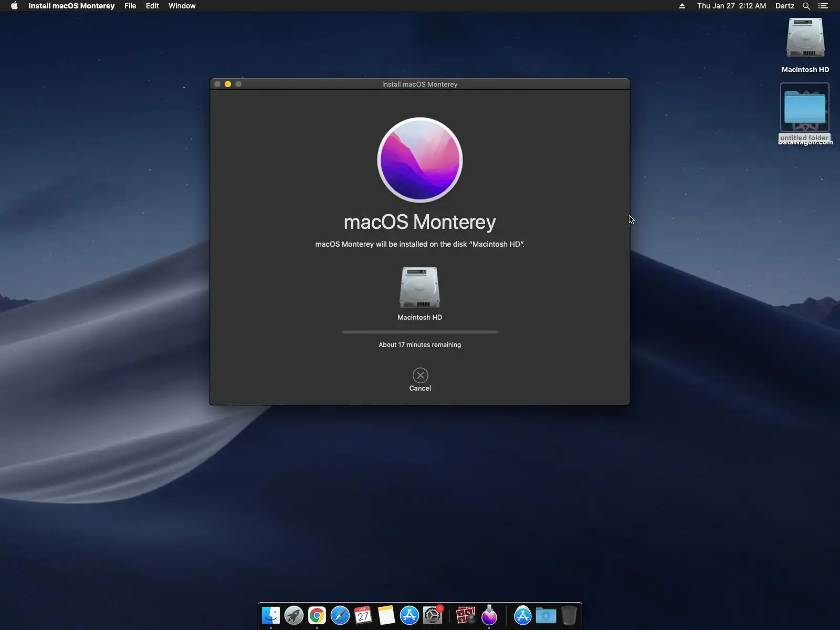Open the Install macOS Monterey app menu
Viewport: 840px width, 630px height.
point(71,6)
